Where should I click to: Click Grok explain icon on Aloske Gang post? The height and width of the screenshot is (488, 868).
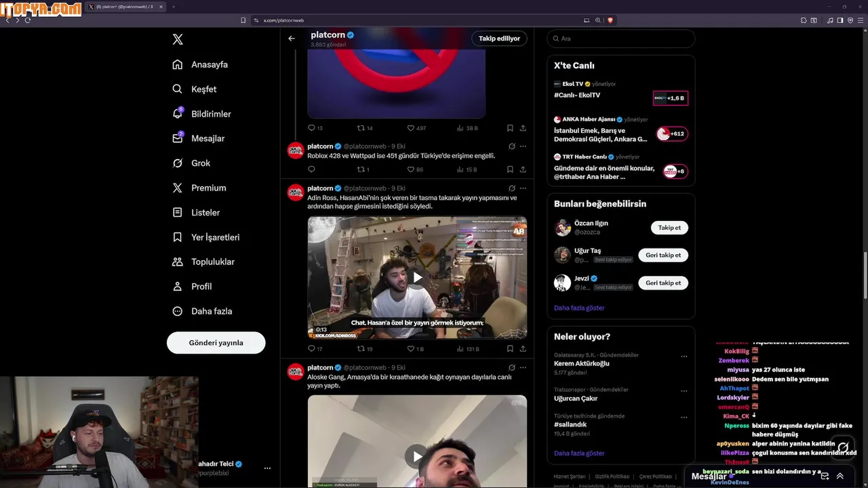(511, 368)
